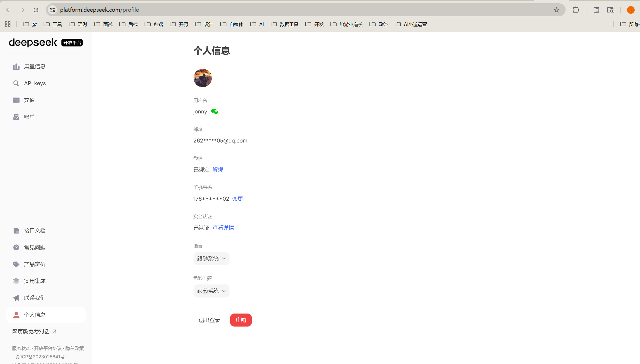This screenshot has height=364, width=640.
Task: Bookmark this page with the star icon
Action: click(557, 10)
